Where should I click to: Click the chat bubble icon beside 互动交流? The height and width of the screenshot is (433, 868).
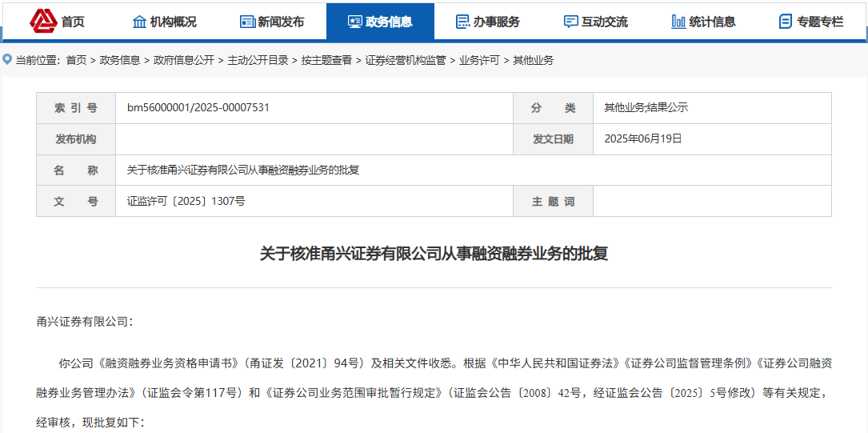[570, 22]
